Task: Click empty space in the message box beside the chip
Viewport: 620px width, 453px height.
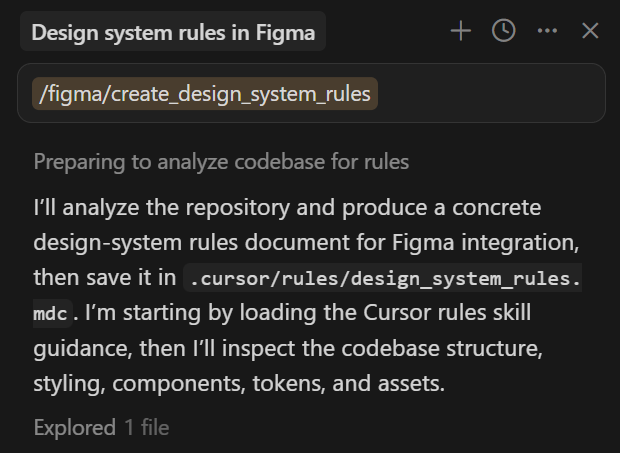Action: point(490,94)
